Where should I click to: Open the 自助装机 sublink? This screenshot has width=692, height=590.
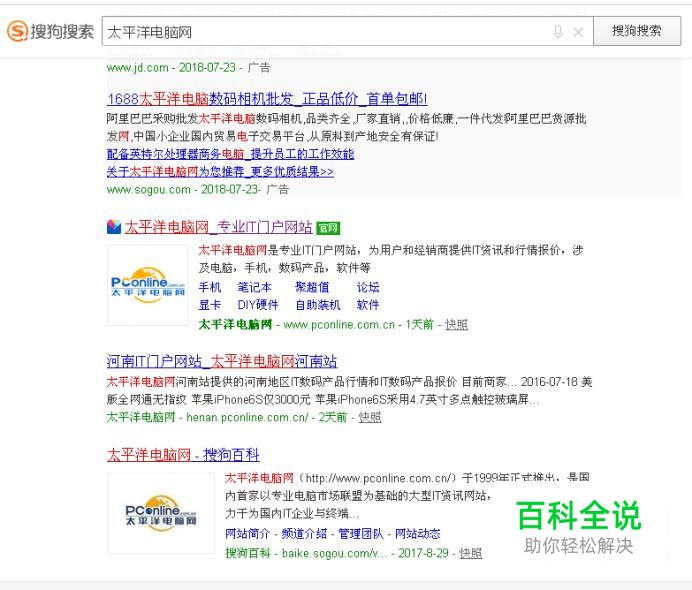pyautogui.click(x=318, y=305)
